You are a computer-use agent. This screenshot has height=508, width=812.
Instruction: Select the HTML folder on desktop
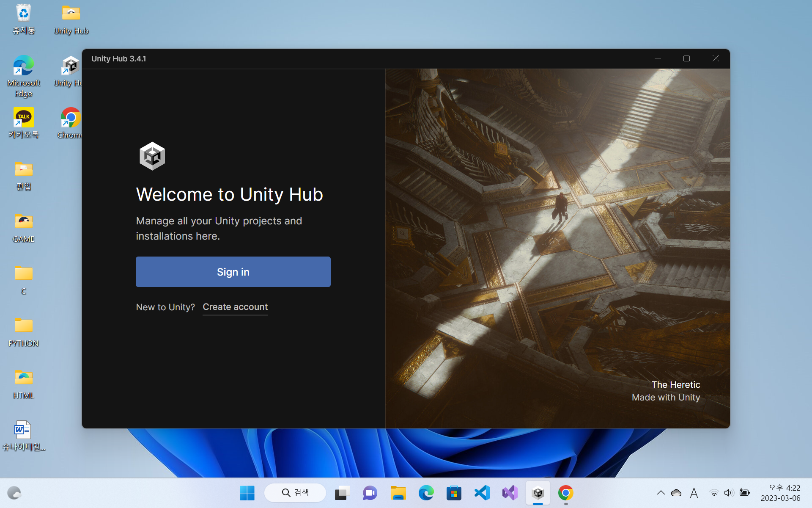pyautogui.click(x=24, y=384)
